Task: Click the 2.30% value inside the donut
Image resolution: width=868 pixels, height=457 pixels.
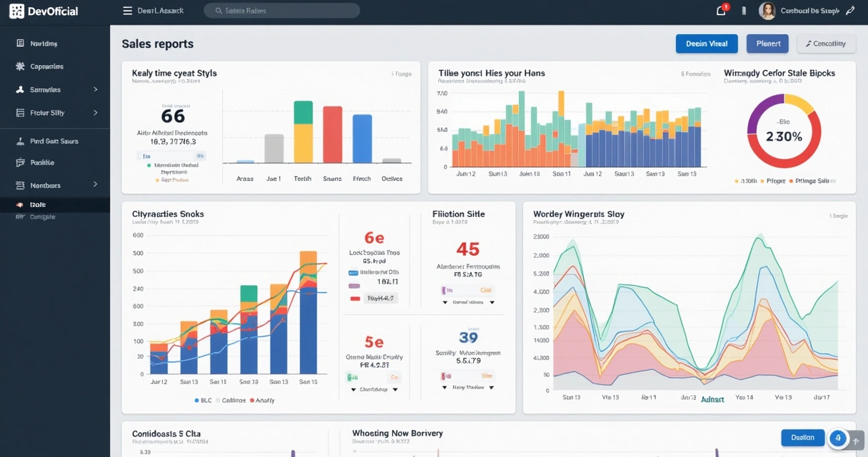Action: click(x=784, y=136)
